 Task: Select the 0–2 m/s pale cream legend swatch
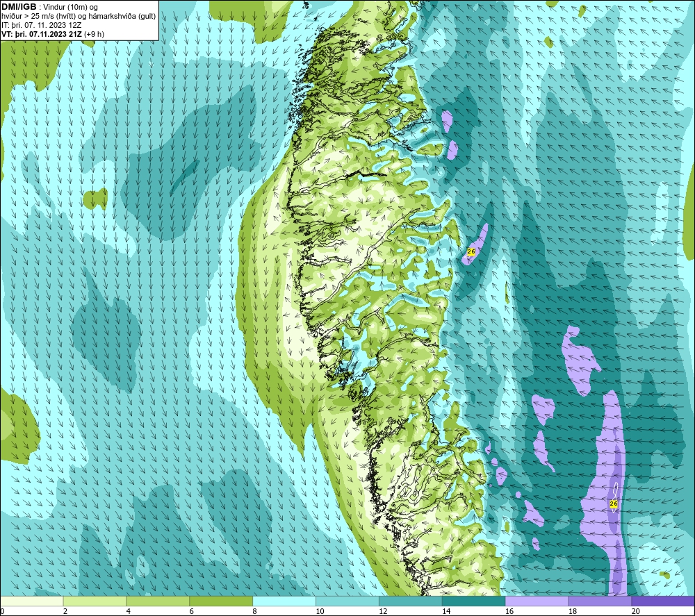(x=31, y=601)
